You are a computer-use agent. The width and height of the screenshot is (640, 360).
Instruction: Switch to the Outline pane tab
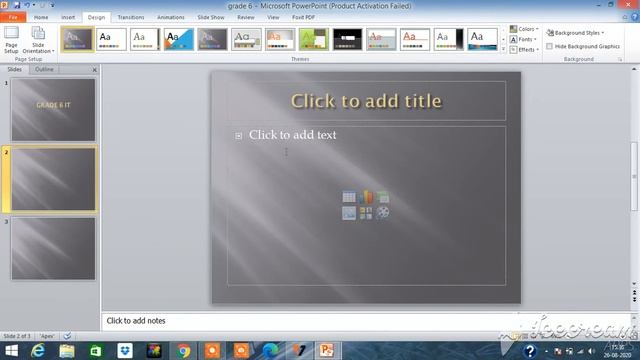44,69
